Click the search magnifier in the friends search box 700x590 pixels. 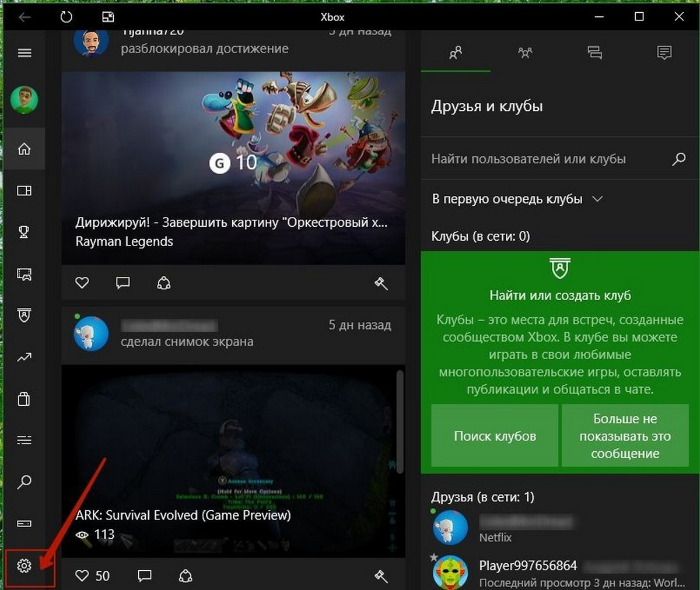tap(679, 159)
